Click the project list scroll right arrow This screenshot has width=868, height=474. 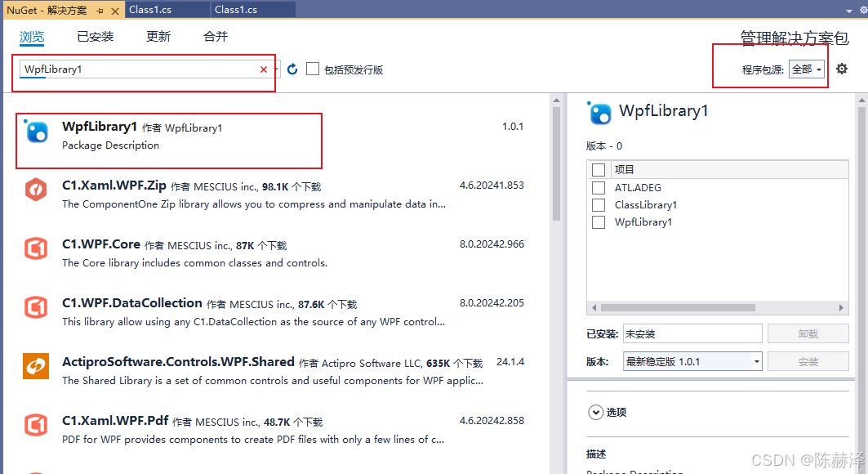(841, 307)
